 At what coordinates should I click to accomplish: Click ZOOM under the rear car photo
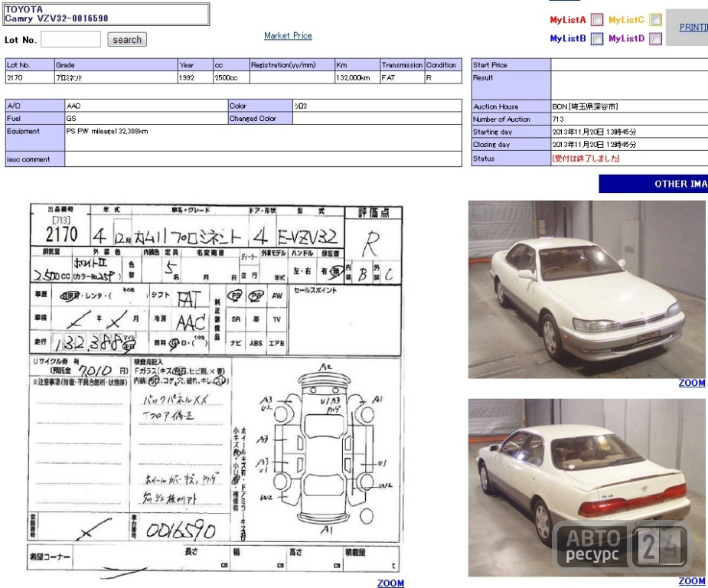pos(692,581)
